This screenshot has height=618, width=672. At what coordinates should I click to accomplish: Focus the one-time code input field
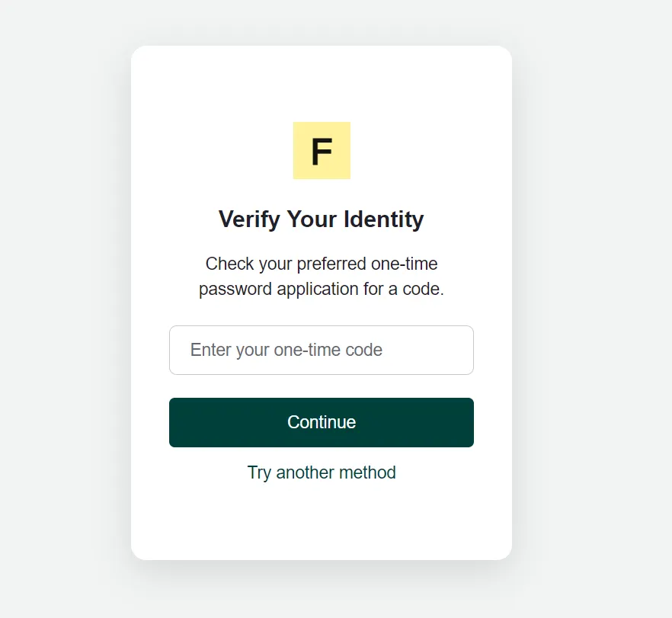(322, 350)
